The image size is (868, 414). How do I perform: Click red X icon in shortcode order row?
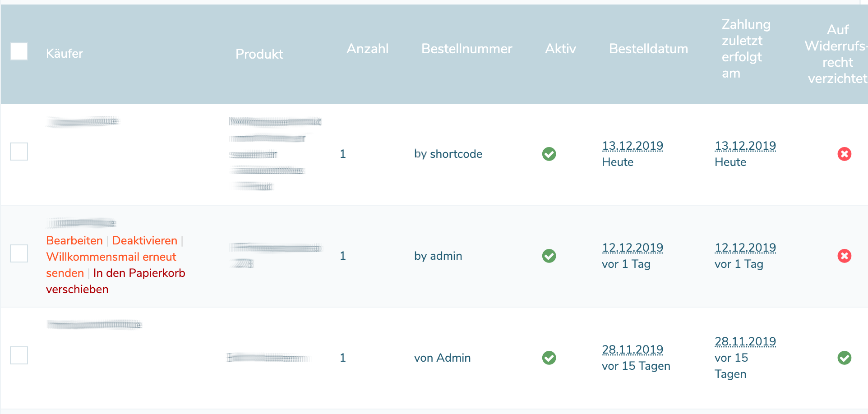pyautogui.click(x=844, y=154)
